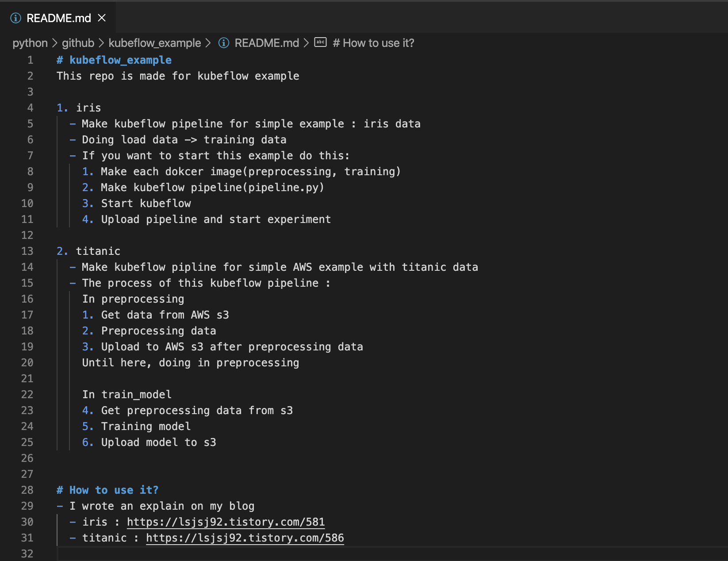The width and height of the screenshot is (728, 561).
Task: Open the github breadcrumb segment
Action: (78, 43)
